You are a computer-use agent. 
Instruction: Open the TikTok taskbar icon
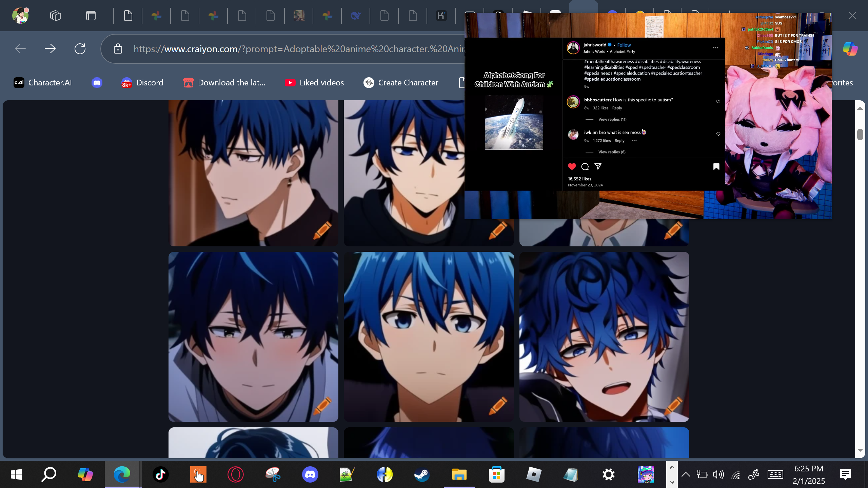click(x=160, y=474)
